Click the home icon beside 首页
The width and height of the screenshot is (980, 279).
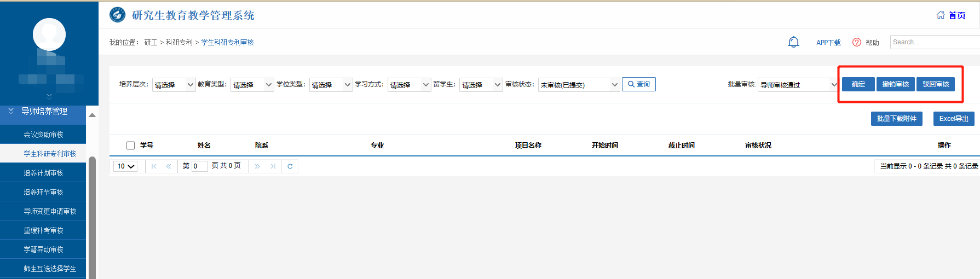[941, 15]
